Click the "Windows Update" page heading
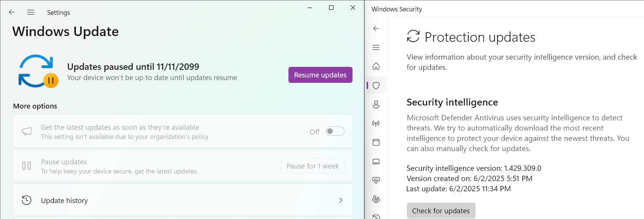Screen dimensions: 644x219 click(66, 32)
